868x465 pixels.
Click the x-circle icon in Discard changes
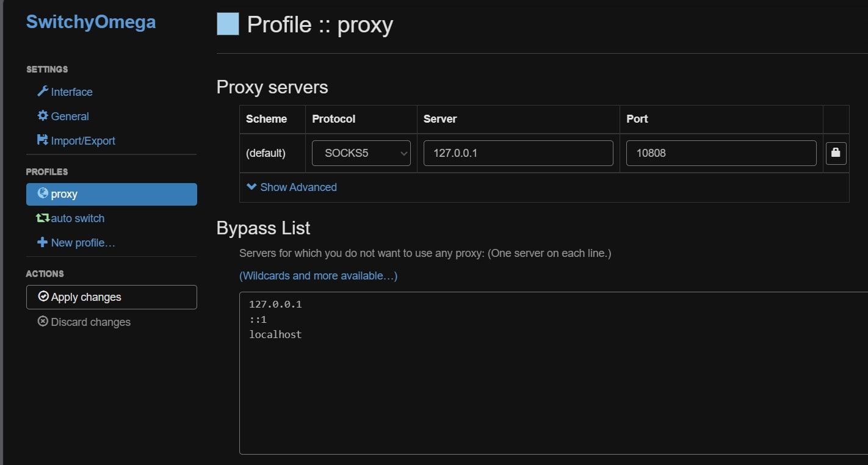coord(43,321)
